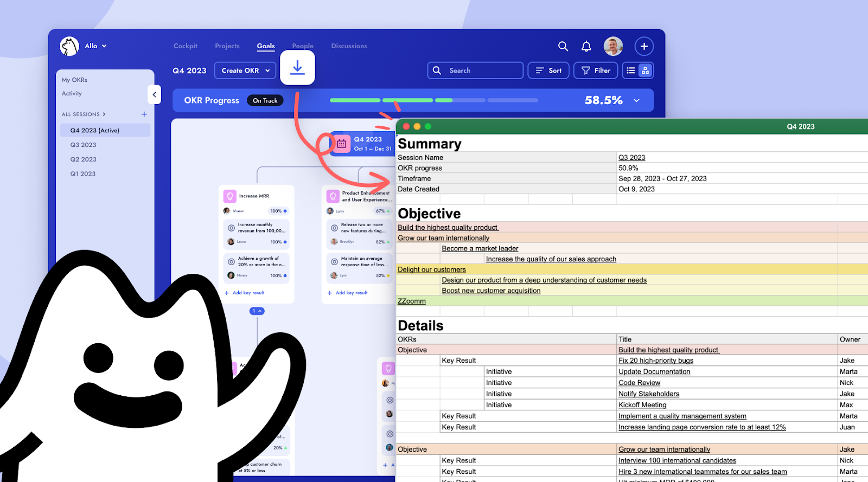Click the Filter button

(596, 70)
